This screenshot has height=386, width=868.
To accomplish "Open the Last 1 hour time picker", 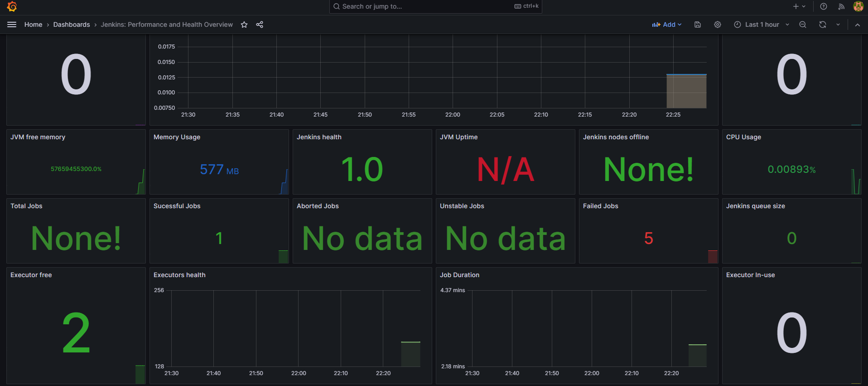I will pyautogui.click(x=762, y=24).
